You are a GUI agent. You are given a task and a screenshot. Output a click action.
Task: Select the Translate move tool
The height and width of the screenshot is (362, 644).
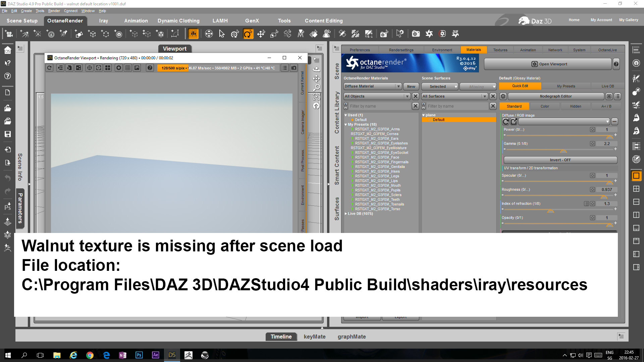pos(261,34)
